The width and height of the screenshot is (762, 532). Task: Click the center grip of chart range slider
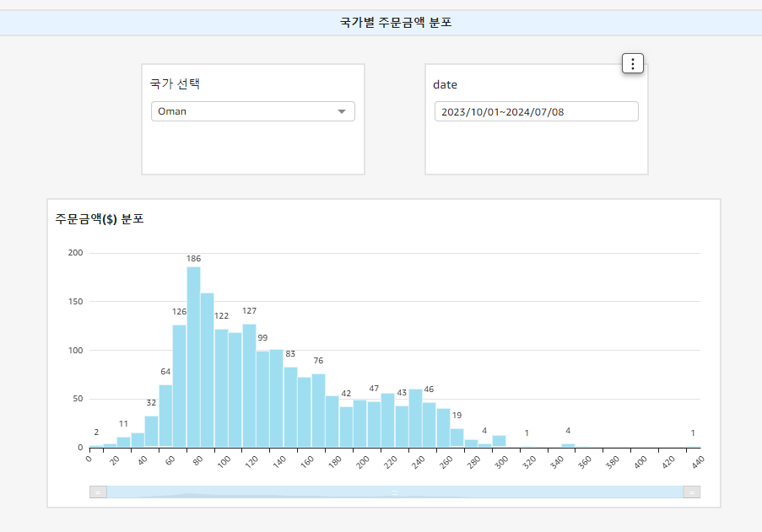[x=395, y=492]
